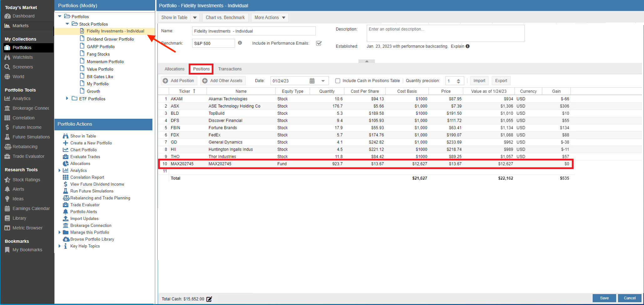The image size is (644, 305).
Task: Click the Export button
Action: point(501,81)
